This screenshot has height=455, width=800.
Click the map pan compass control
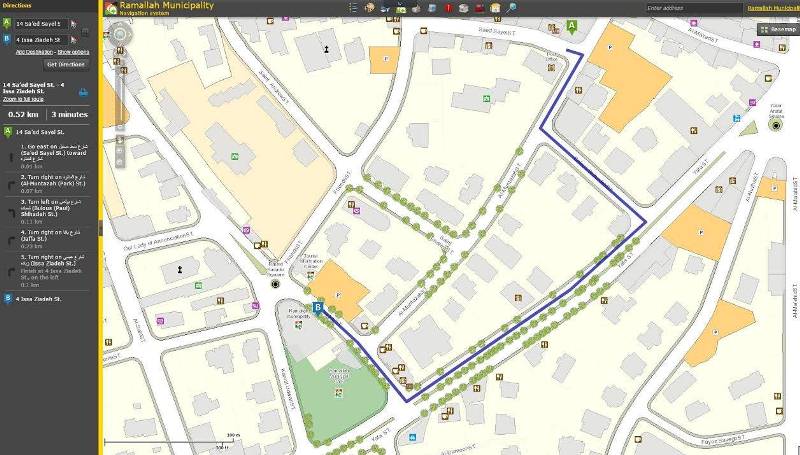[x=120, y=35]
